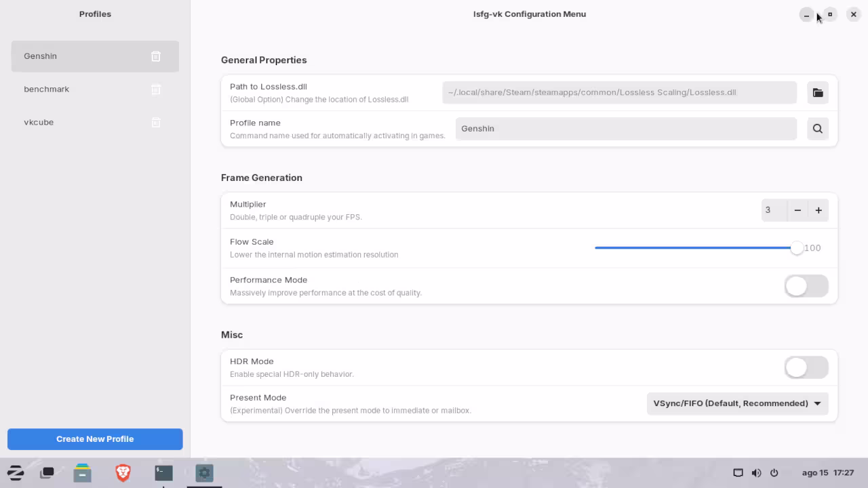Open the Zorin start menu

[15, 473]
